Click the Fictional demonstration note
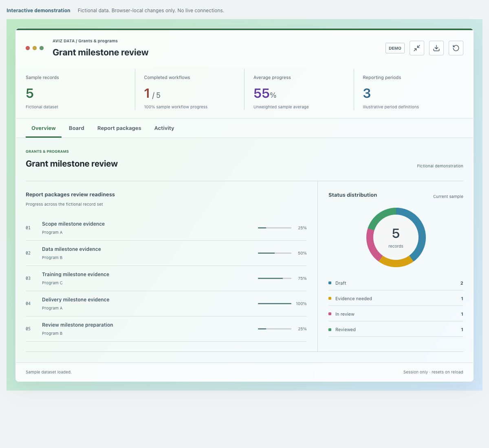Screen dimensions: 489x448 [x=440, y=166]
